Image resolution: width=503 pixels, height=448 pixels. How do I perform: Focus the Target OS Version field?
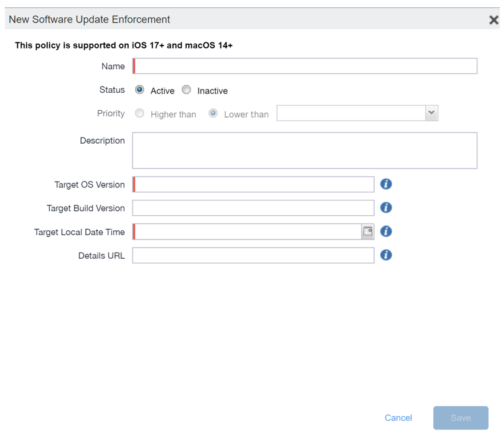253,185
